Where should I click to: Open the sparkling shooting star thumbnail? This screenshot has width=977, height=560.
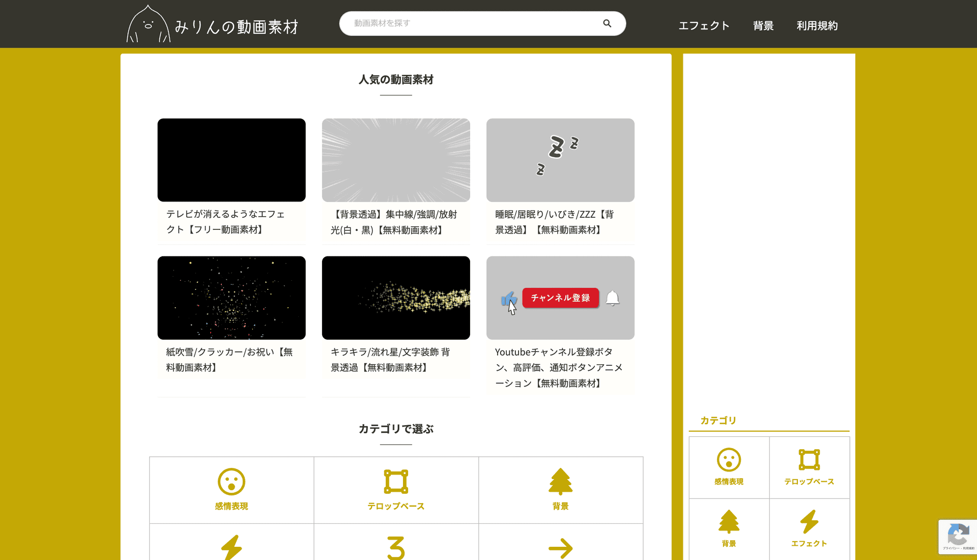(x=396, y=298)
